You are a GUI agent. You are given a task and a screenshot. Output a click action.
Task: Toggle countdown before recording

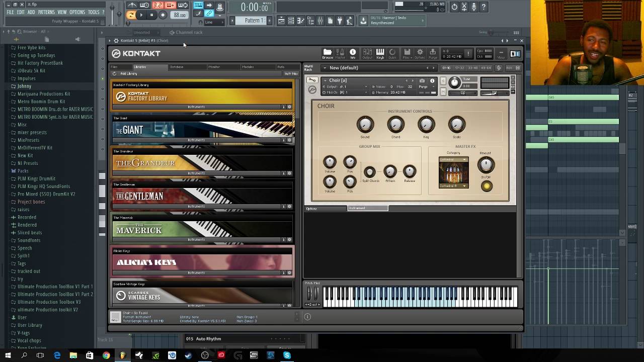click(x=157, y=6)
